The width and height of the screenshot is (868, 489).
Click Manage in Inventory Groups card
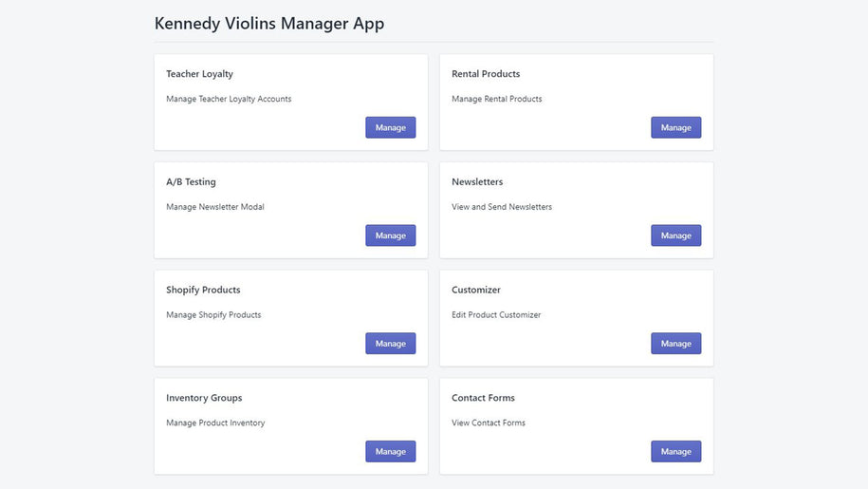[x=390, y=451]
